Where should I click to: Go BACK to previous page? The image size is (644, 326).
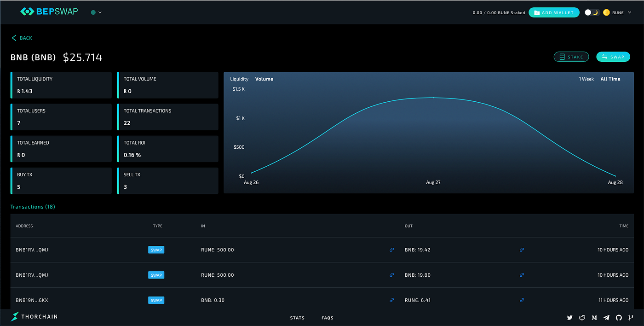(22, 38)
